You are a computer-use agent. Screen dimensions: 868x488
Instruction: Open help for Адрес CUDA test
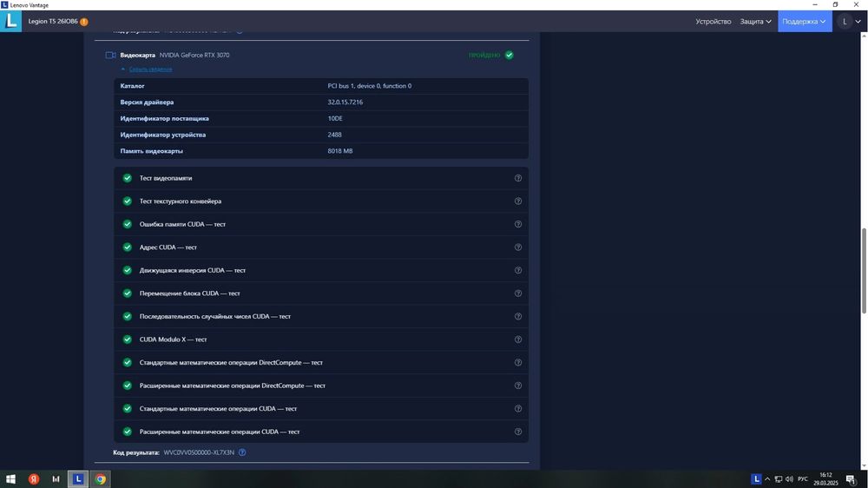(518, 247)
